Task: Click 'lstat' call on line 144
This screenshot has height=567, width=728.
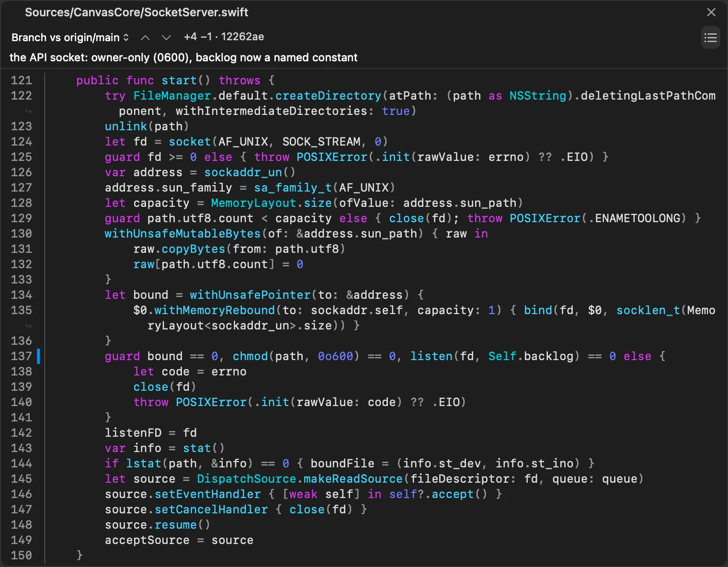Action: [x=144, y=464]
